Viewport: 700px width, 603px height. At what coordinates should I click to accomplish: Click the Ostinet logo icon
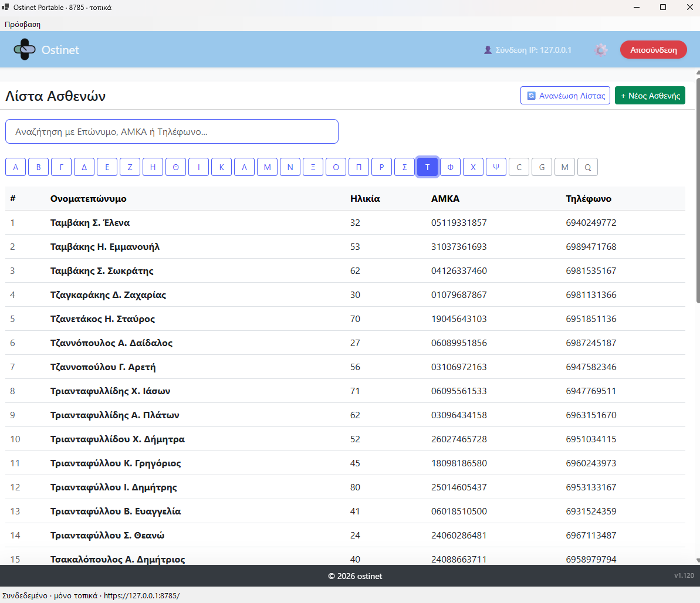pyautogui.click(x=25, y=49)
